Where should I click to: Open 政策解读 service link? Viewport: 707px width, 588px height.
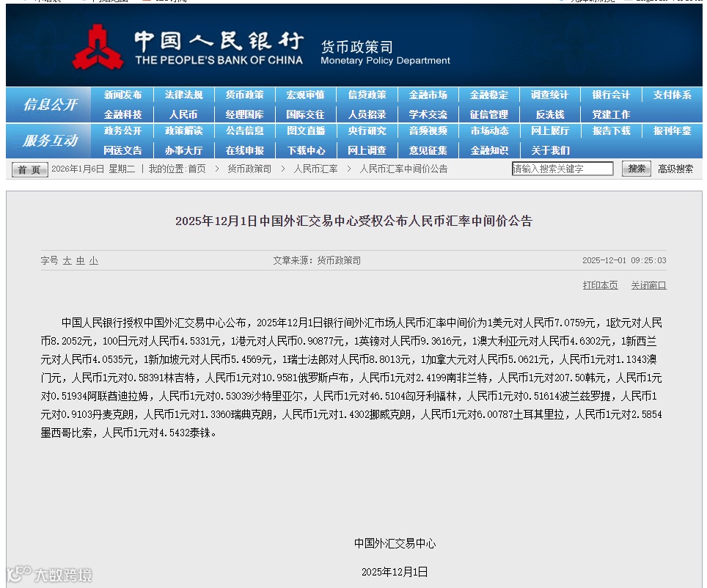[183, 131]
